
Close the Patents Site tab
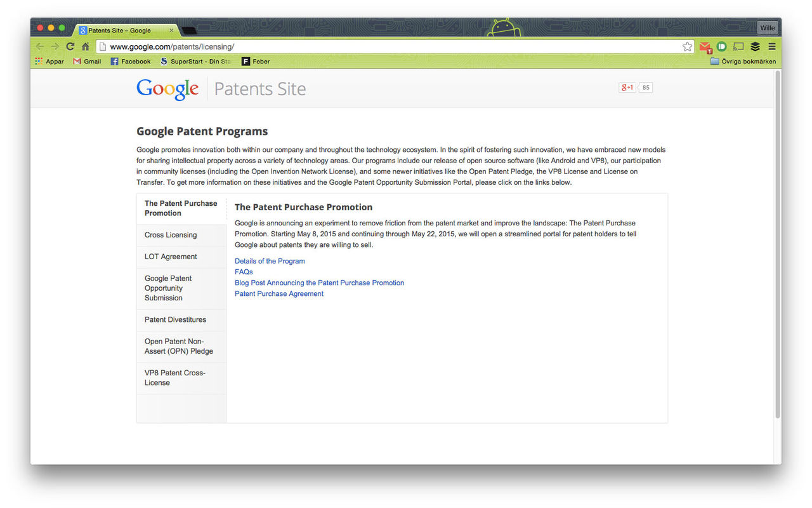[x=171, y=30]
